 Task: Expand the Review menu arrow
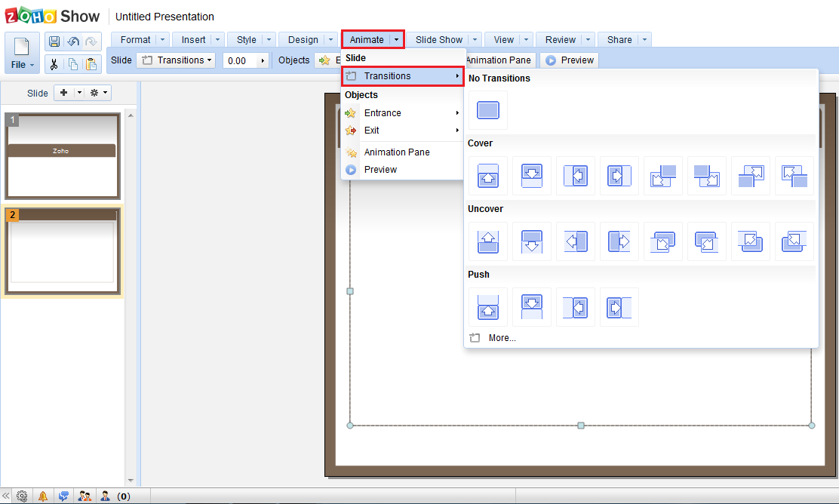pyautogui.click(x=588, y=39)
